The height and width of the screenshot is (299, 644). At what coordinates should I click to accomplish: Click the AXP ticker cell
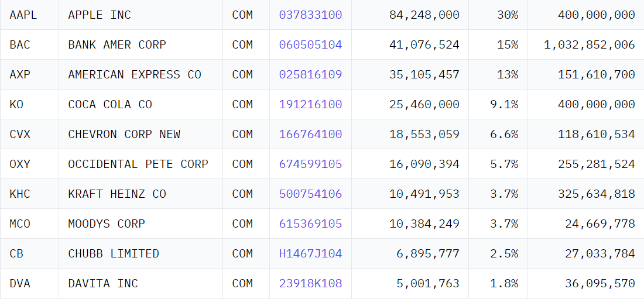(x=30, y=74)
